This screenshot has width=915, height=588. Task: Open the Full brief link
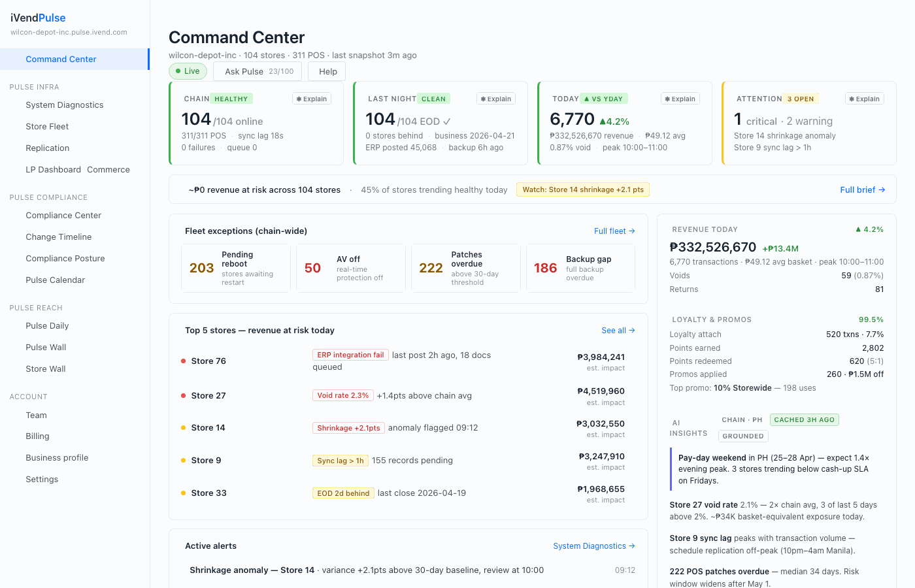pos(863,189)
